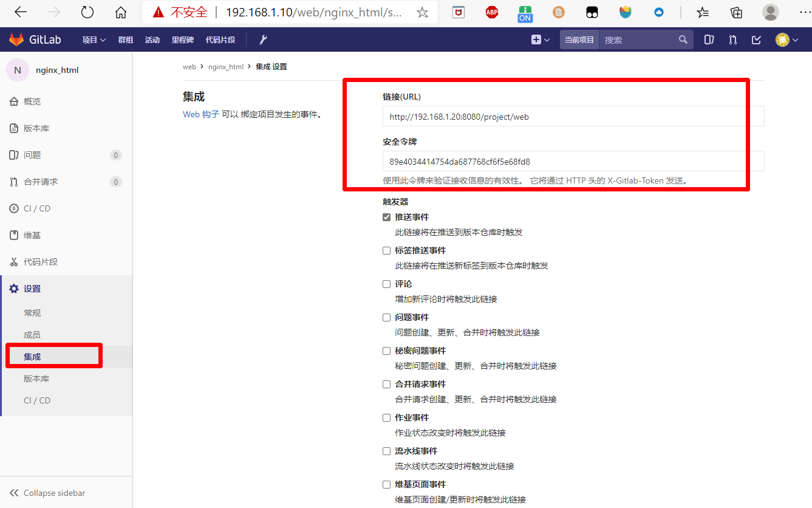This screenshot has width=812, height=508.
Task: Click the GitLab fox logo
Action: 15,39
